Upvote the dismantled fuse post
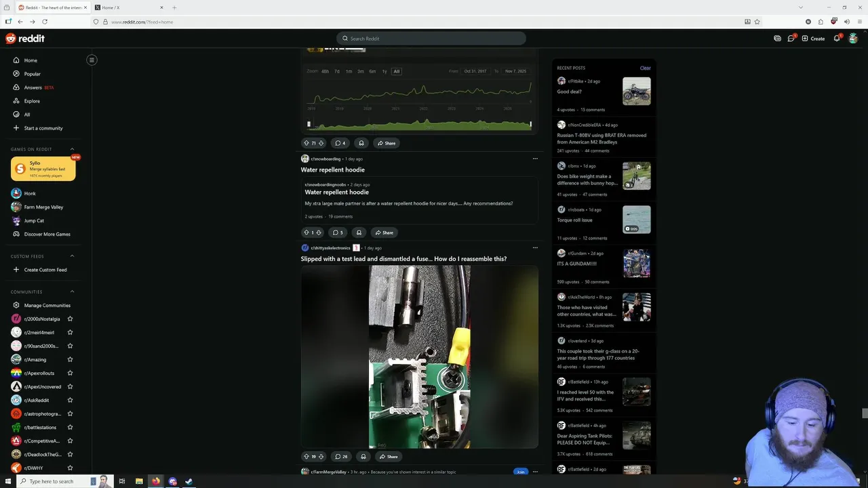The image size is (868, 488). (307, 456)
